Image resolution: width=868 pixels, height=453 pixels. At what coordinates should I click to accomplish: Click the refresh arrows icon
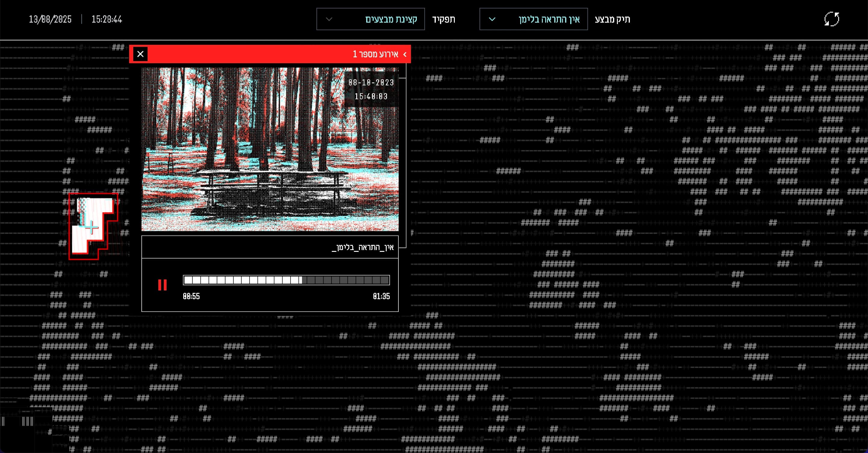831,19
